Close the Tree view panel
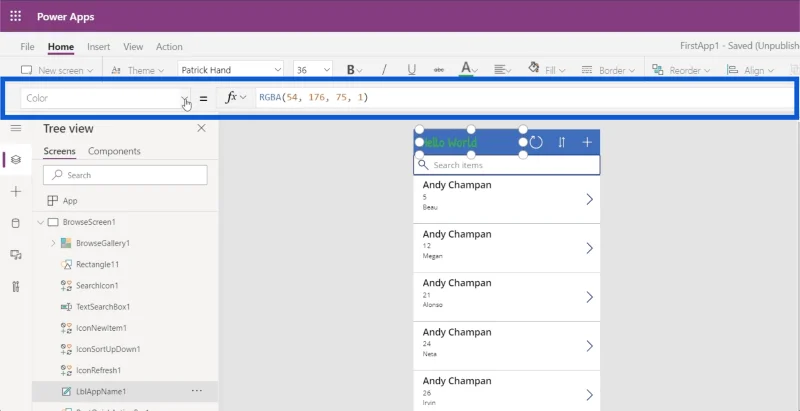Screen dimensions: 800x411 tap(202, 128)
